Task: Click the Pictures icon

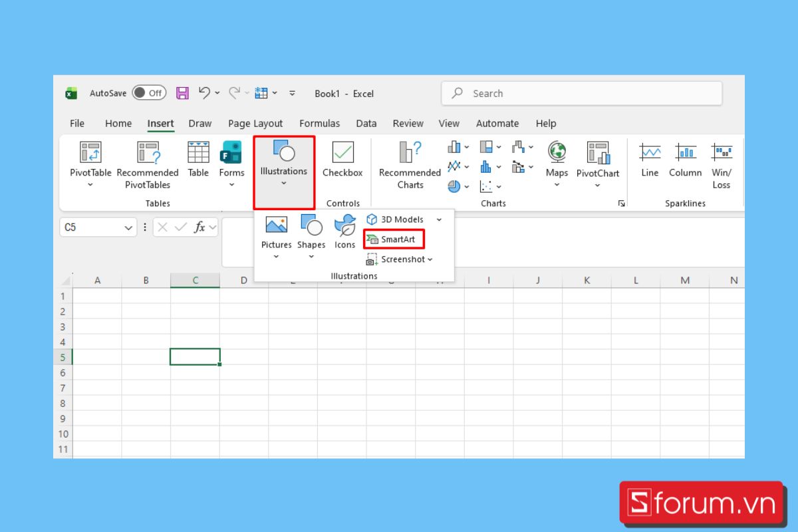Action: coord(276,226)
